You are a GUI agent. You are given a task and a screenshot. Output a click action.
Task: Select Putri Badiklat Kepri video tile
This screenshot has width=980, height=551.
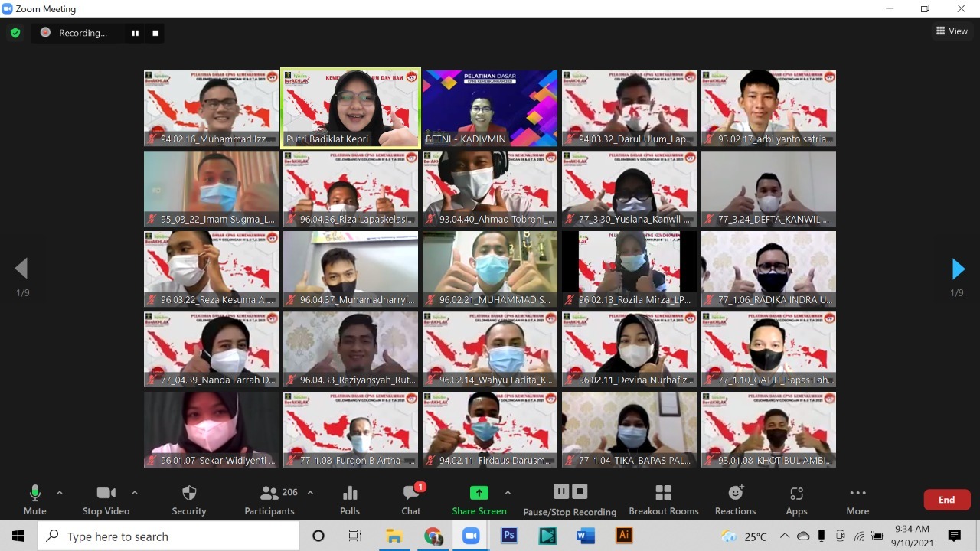351,108
